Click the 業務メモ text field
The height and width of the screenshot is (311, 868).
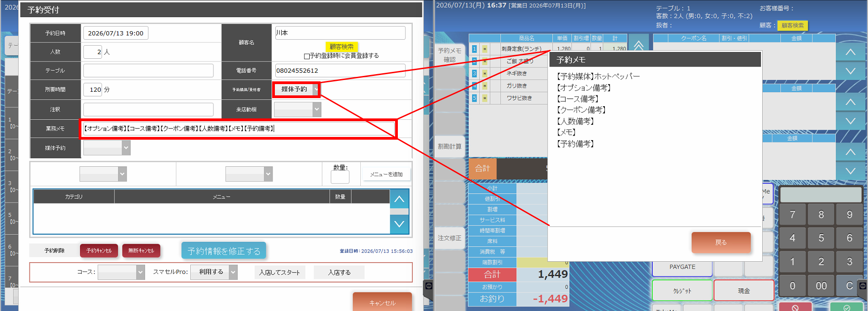click(x=239, y=128)
